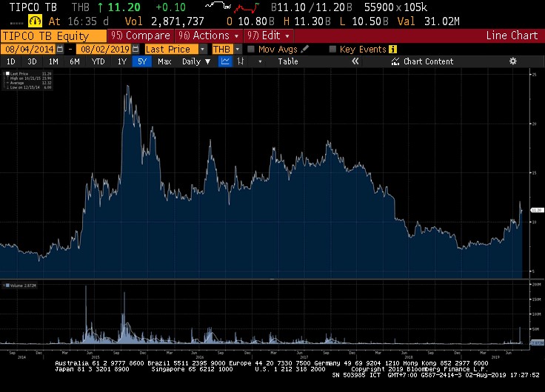Click the 55900x105k size quote
545x392 pixels.
click(x=395, y=7)
